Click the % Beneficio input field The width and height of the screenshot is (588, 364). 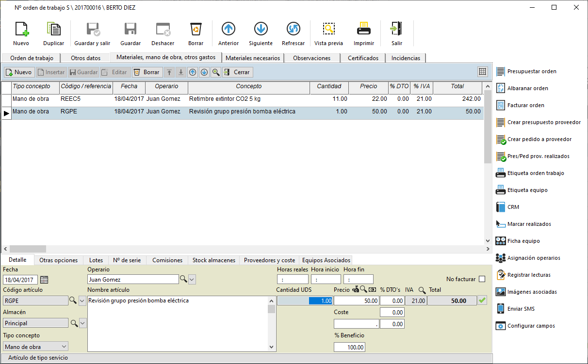[x=349, y=347]
